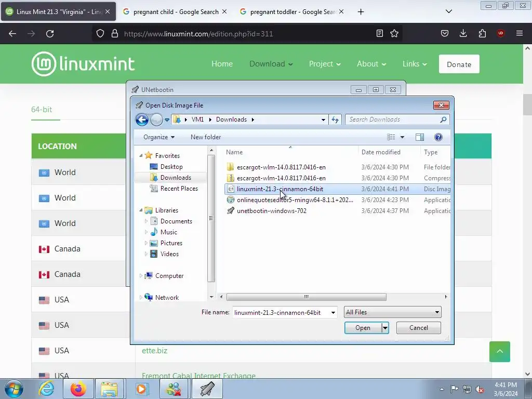Open the view options dropdown arrow
The height and width of the screenshot is (399, 532).
(402, 137)
